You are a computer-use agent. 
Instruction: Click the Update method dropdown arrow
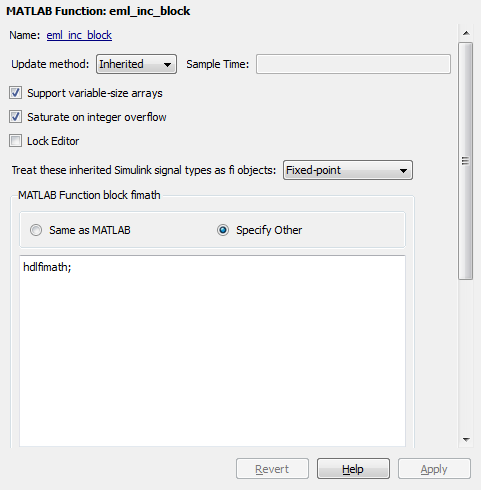pos(168,65)
